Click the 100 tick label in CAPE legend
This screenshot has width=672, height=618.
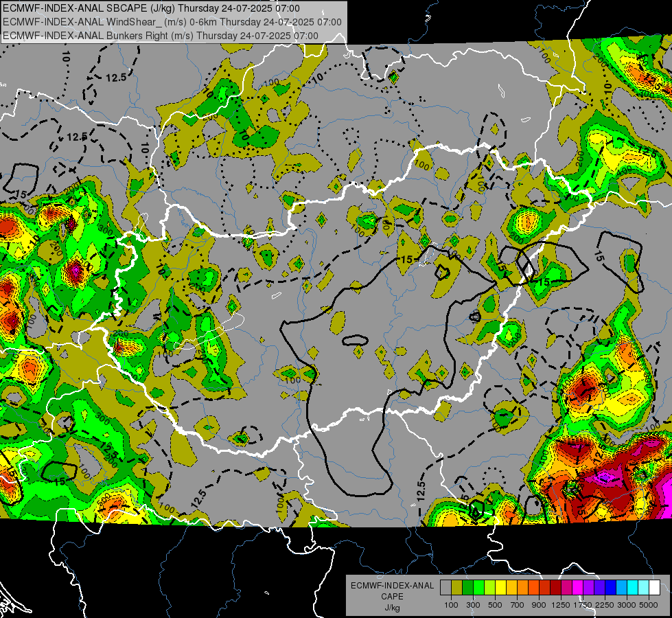pyautogui.click(x=451, y=605)
